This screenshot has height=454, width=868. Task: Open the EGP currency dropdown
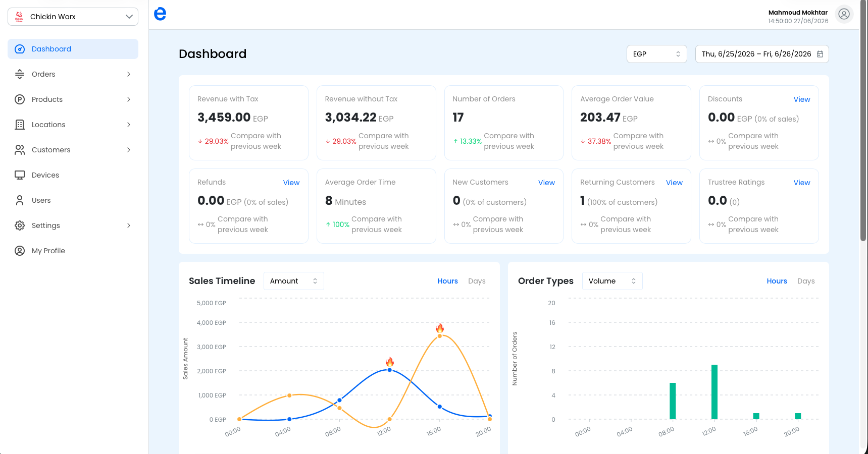point(656,54)
